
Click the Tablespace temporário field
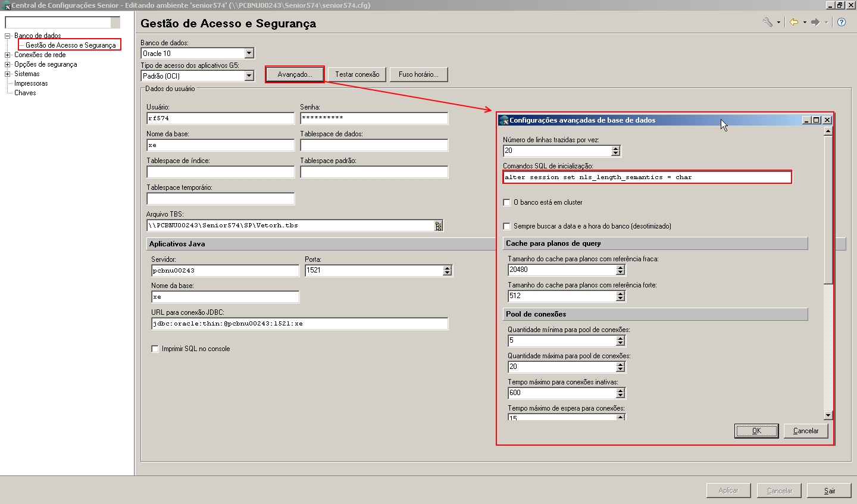click(x=220, y=199)
